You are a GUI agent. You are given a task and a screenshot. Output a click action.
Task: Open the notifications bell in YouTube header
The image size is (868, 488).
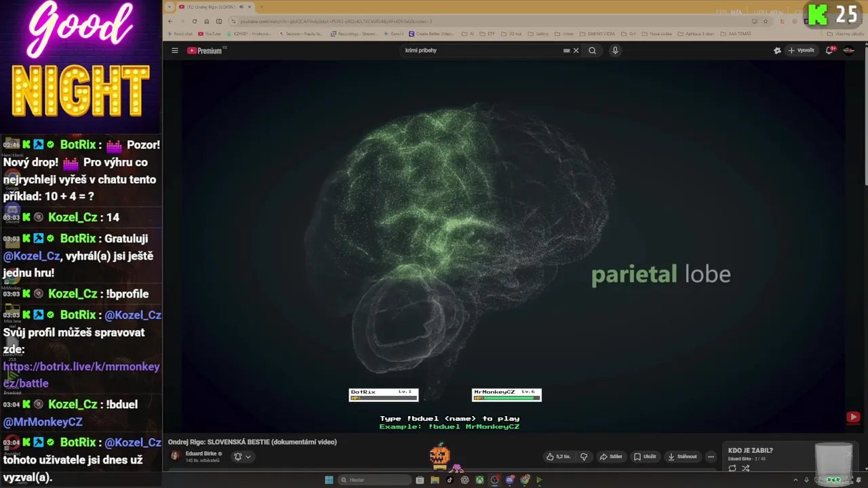830,50
